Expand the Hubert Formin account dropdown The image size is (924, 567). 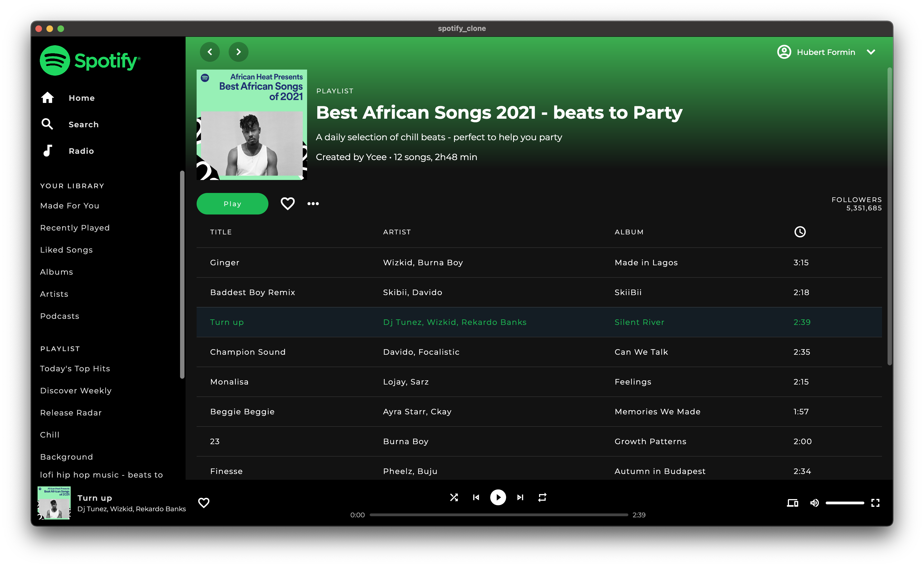pos(874,52)
